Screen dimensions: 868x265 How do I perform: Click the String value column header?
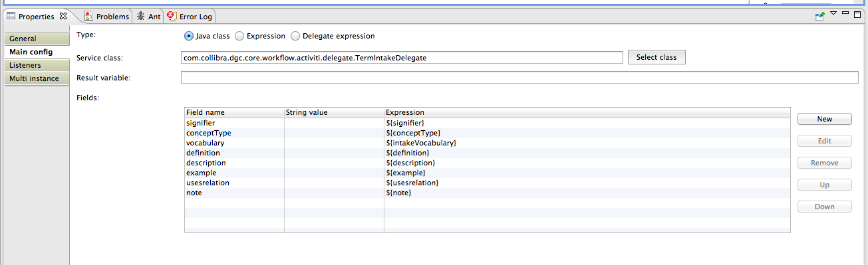point(334,113)
